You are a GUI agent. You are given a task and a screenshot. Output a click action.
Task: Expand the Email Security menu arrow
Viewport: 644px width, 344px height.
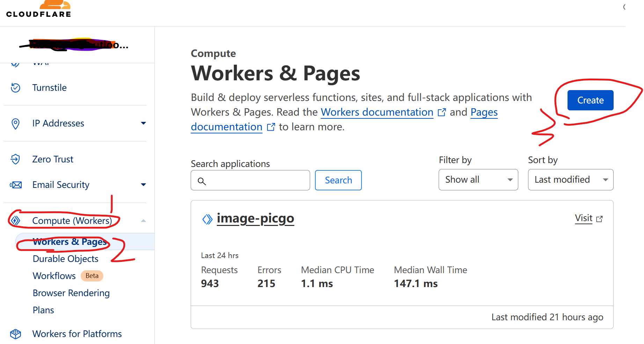tap(143, 185)
